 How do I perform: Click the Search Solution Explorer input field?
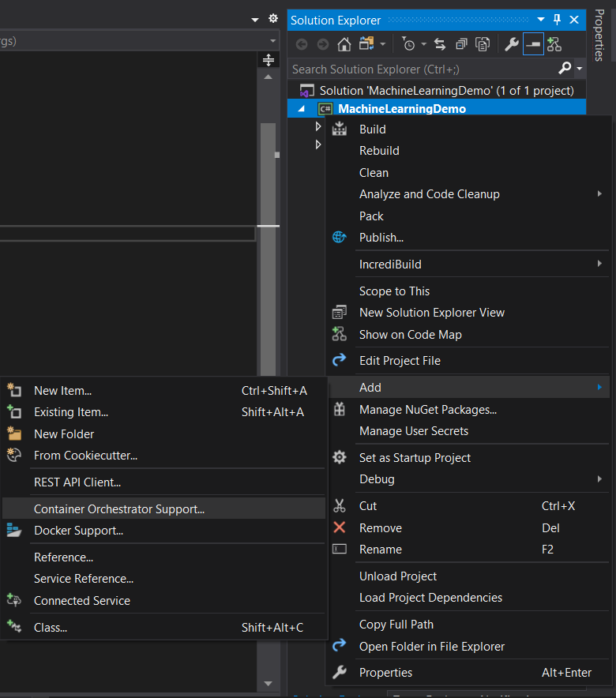coord(422,69)
